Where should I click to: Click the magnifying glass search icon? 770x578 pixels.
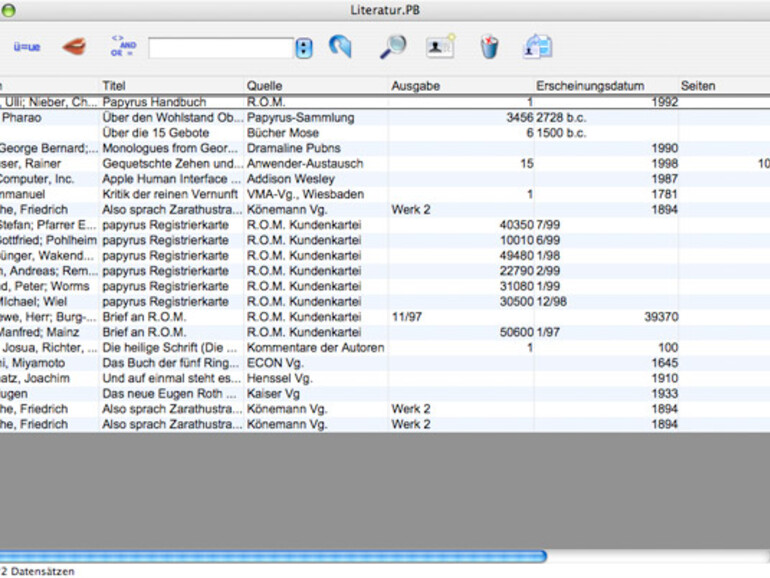point(393,47)
